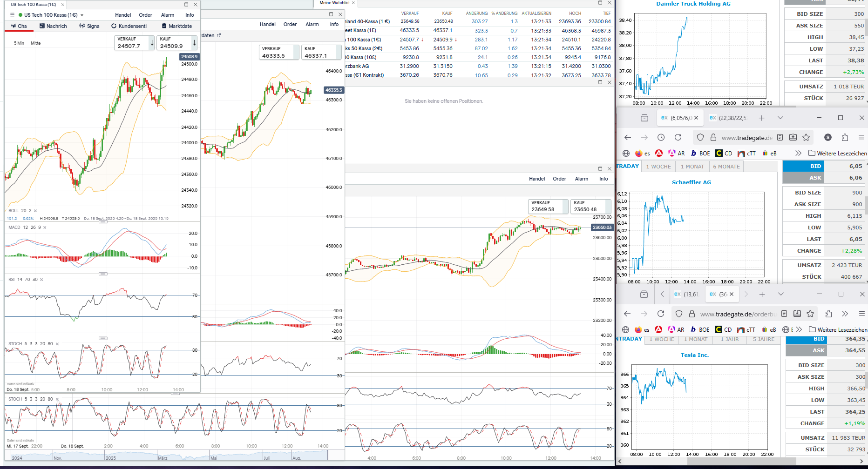Open the external link icon beside 'daten'
This screenshot has width=868, height=469.
[x=219, y=35]
